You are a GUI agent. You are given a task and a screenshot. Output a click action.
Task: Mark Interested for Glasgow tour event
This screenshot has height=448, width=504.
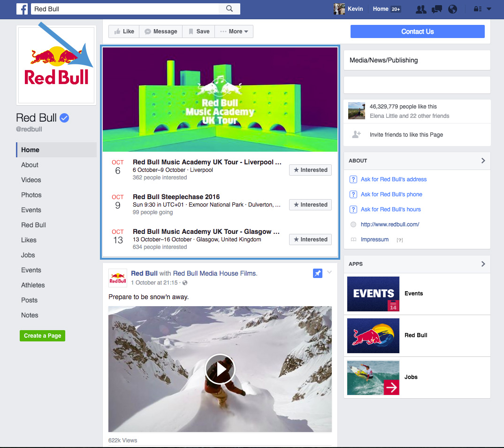(310, 239)
